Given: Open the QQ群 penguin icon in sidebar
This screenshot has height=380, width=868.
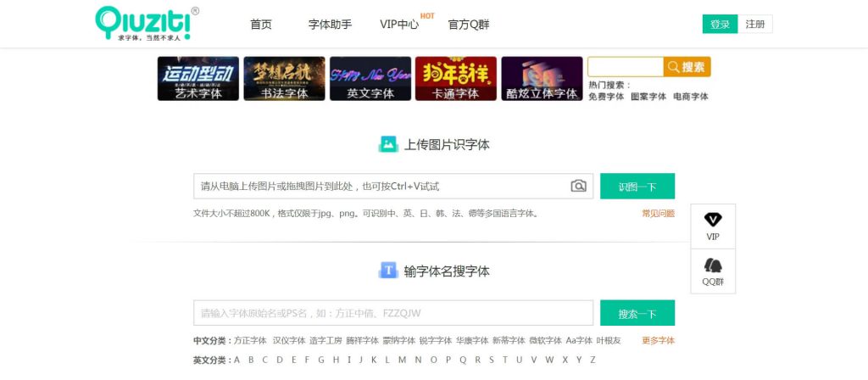Looking at the screenshot, I should [x=713, y=265].
